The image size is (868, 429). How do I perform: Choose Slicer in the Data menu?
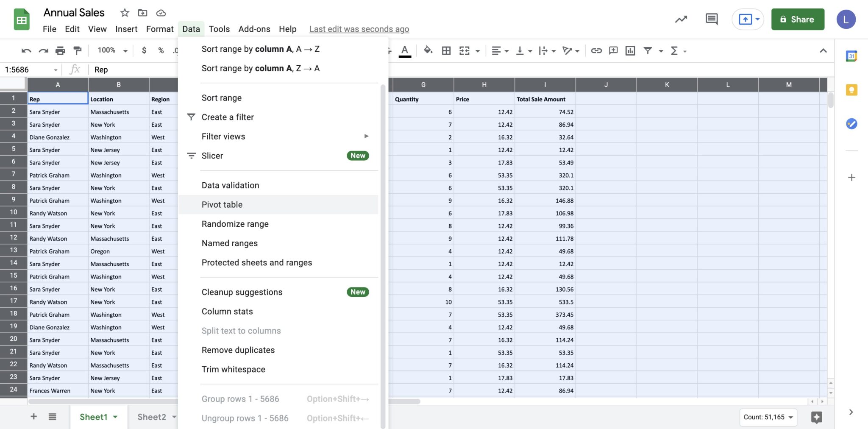click(x=278, y=156)
